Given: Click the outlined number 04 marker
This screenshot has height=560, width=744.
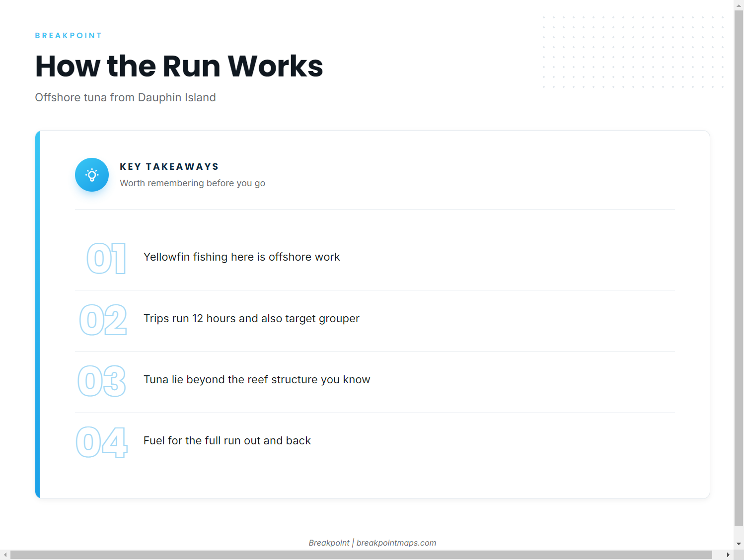Looking at the screenshot, I should pyautogui.click(x=102, y=442).
